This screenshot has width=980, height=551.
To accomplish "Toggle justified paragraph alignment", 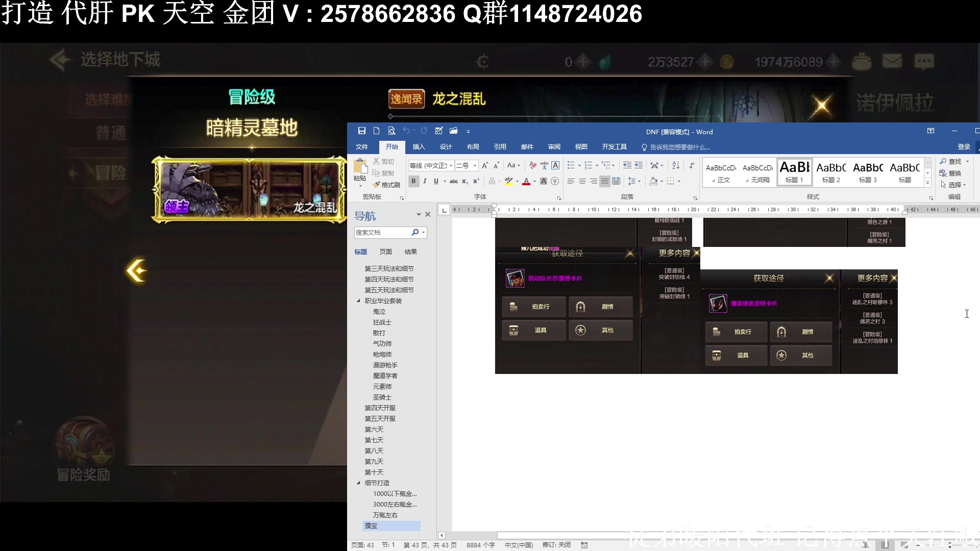I will coord(605,181).
